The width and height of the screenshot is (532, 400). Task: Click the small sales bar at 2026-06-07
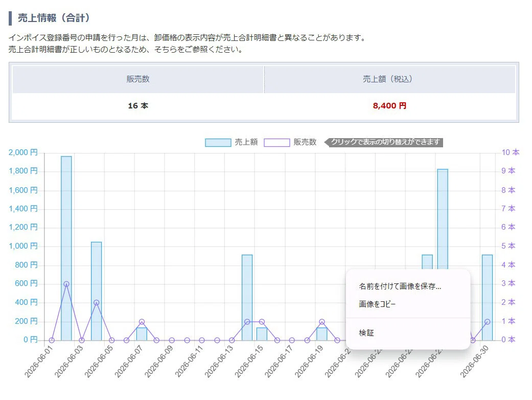(142, 334)
